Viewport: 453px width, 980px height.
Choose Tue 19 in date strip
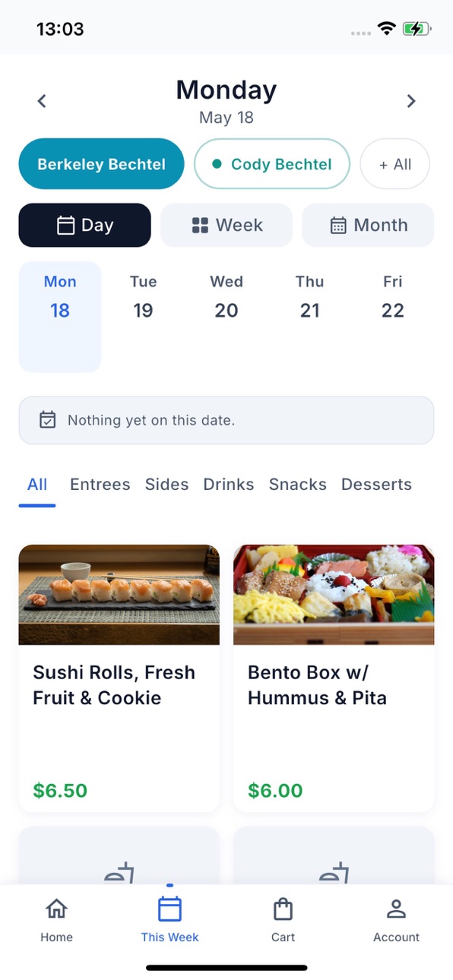coord(143,297)
